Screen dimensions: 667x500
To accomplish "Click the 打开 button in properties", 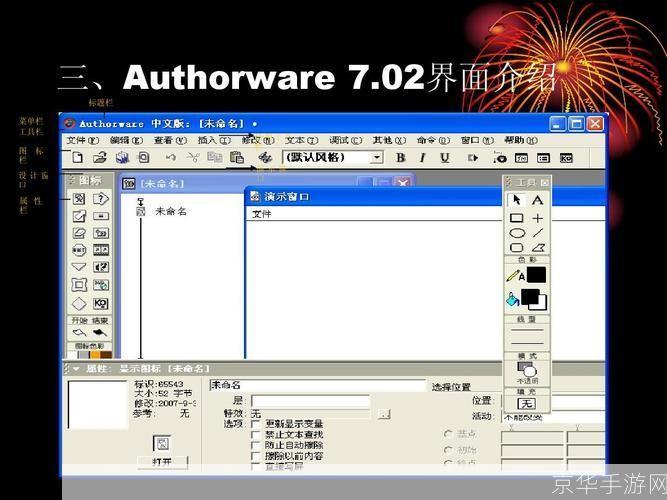I will [162, 462].
